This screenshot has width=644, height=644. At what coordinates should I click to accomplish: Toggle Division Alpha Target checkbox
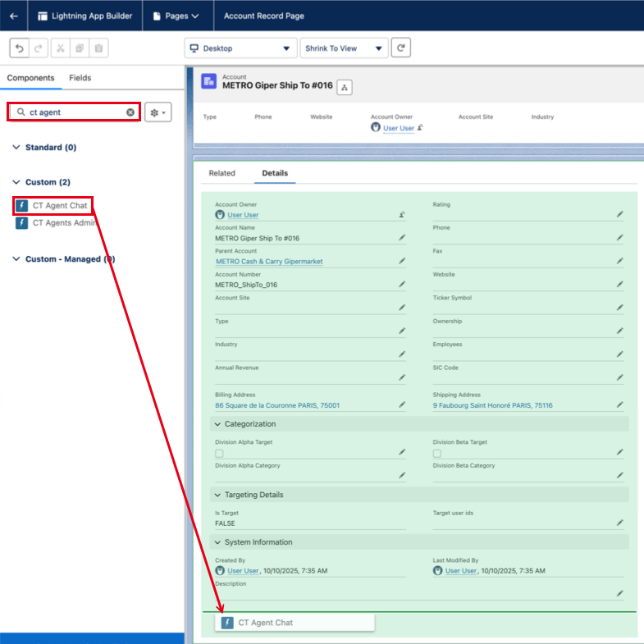pyautogui.click(x=219, y=453)
